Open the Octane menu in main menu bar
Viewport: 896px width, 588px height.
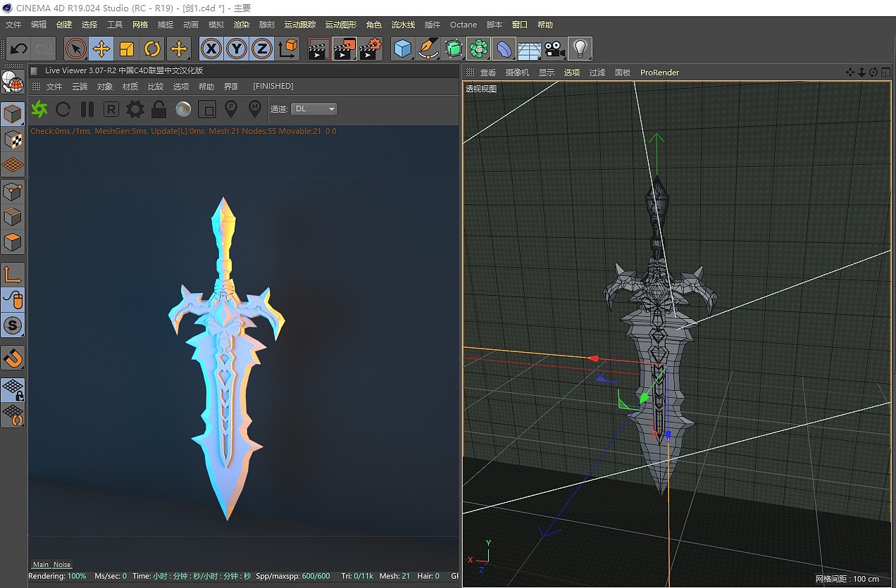(x=463, y=25)
